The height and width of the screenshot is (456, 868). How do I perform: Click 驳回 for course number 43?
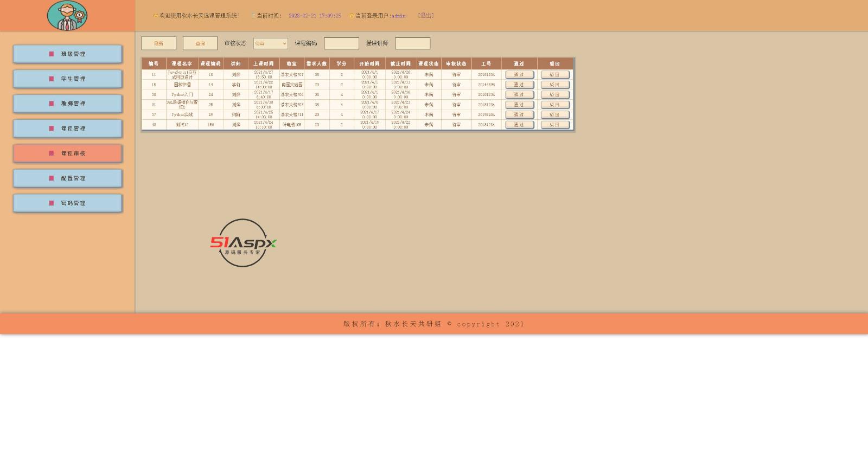[x=555, y=125]
